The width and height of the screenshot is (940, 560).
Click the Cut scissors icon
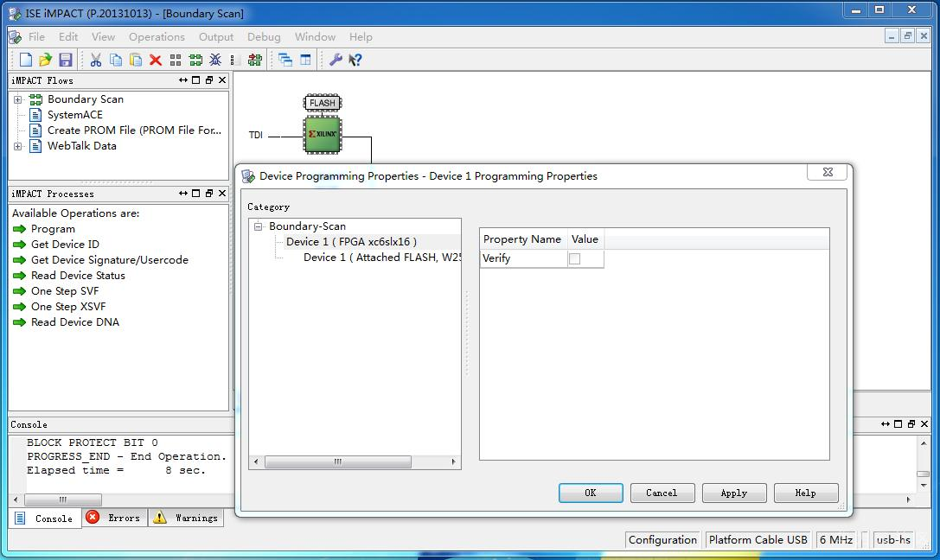point(96,60)
